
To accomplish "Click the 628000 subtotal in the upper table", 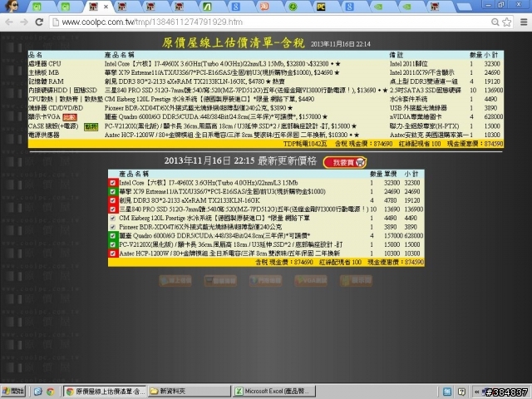I will 493,116.
